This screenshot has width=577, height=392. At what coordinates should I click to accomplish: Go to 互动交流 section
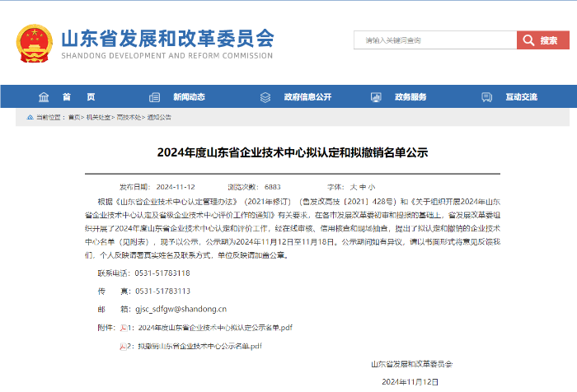point(521,97)
